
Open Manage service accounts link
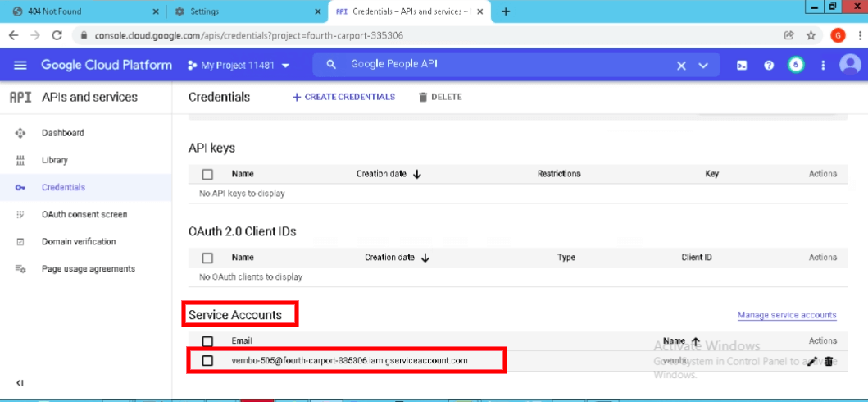(x=787, y=315)
